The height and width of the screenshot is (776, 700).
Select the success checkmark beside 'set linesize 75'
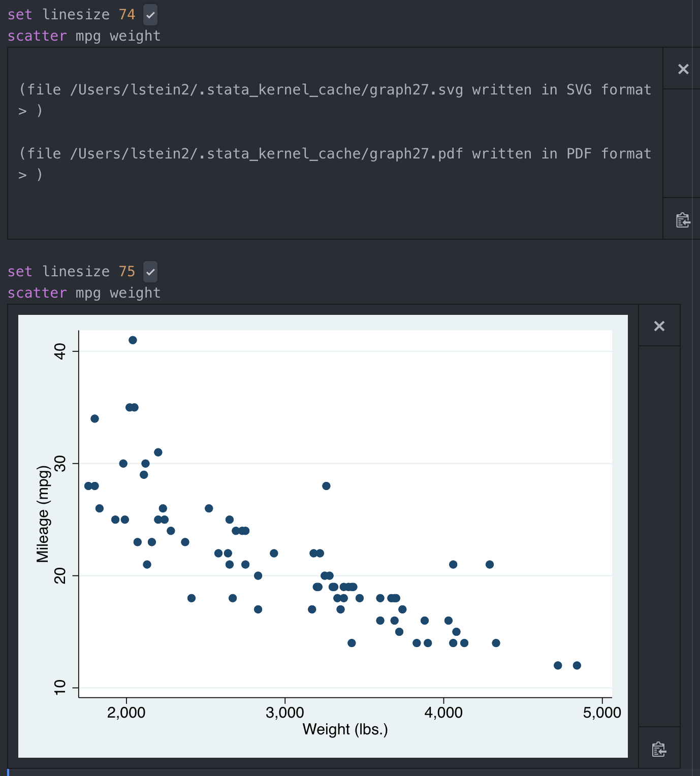point(150,272)
